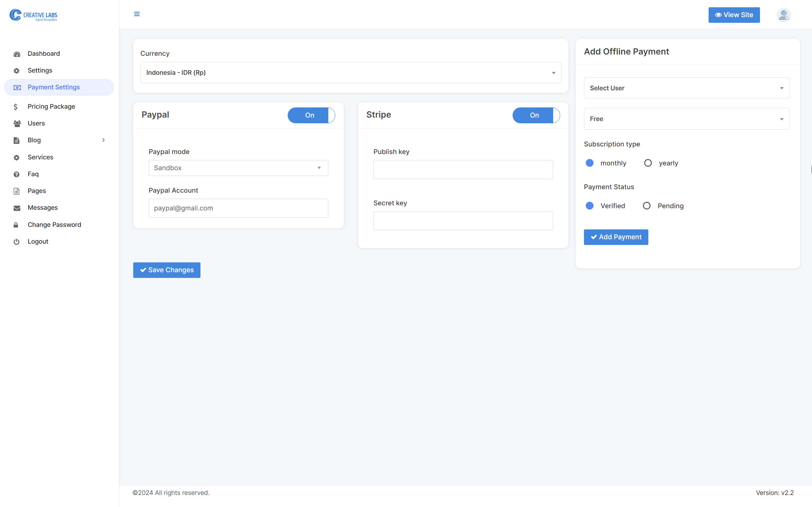Open the user profile avatar at top right
The height and width of the screenshot is (507, 812).
click(784, 15)
